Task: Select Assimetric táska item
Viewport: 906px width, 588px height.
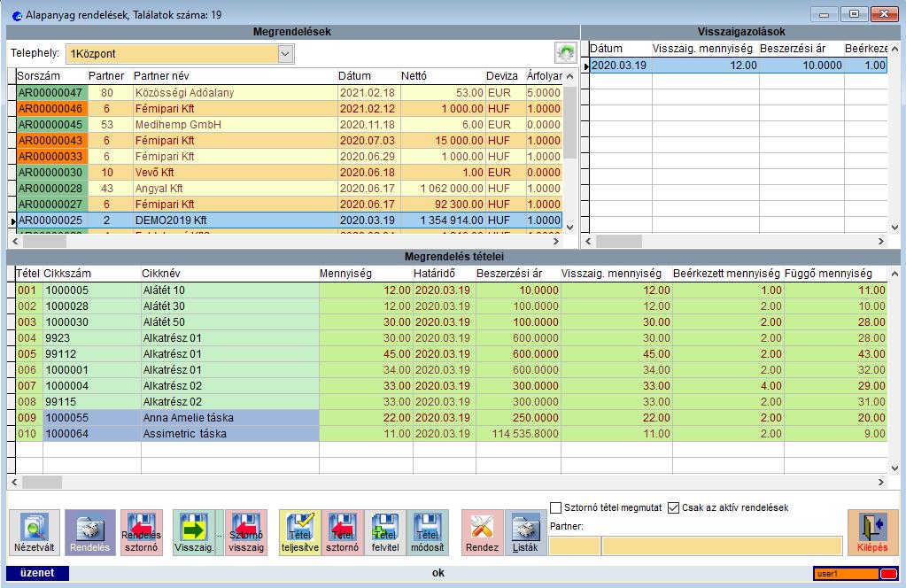Action: tap(452, 434)
